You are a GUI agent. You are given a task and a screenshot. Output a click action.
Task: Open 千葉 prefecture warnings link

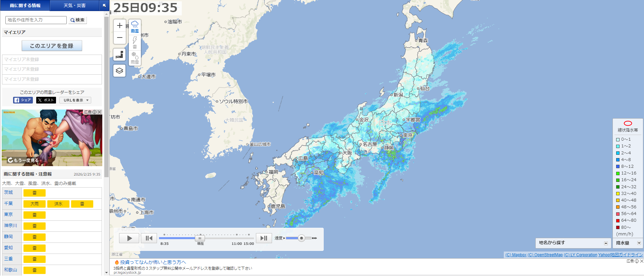pos(8,204)
